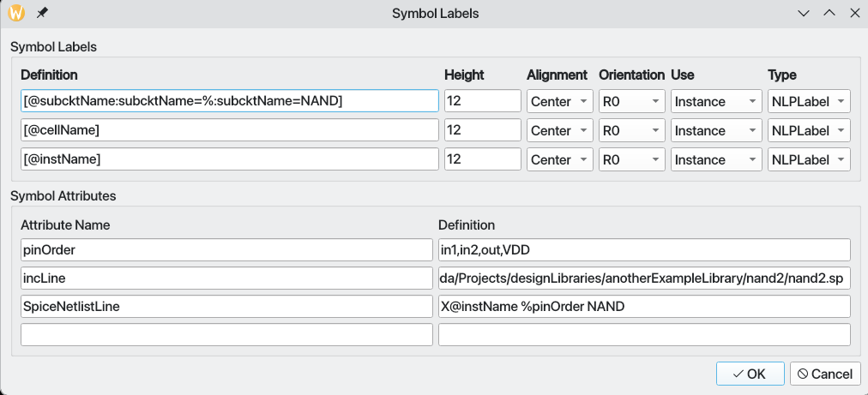Close the Symbol Labels dialog
868x395 pixels.
(x=853, y=13)
